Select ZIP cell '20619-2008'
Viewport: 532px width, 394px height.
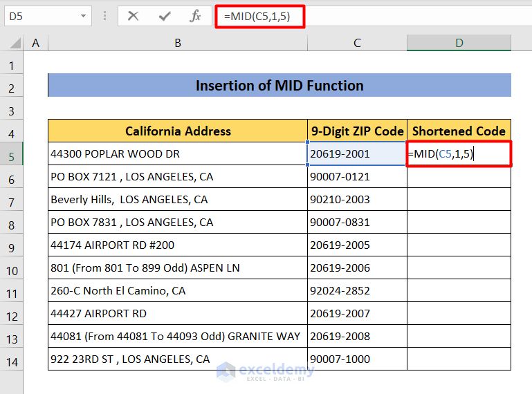click(x=357, y=336)
